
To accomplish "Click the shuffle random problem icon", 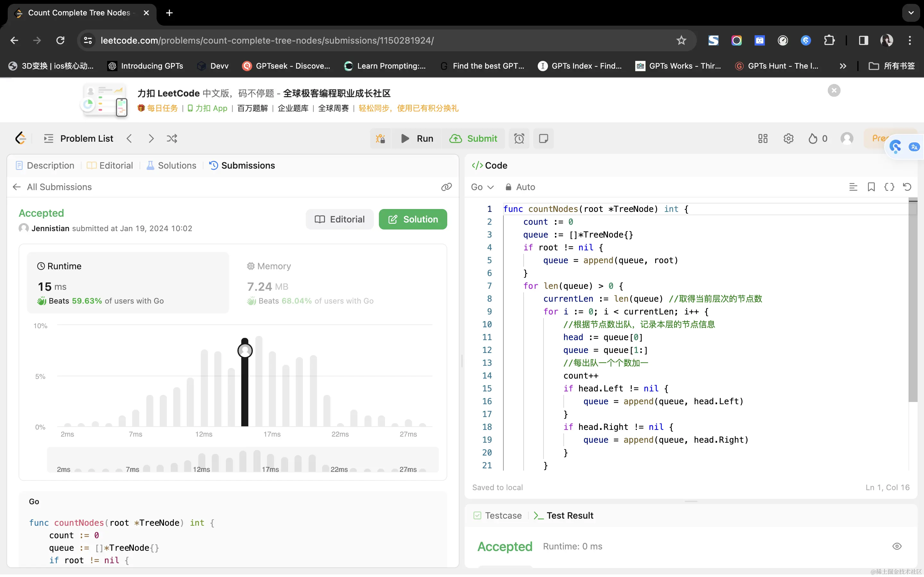I will (x=172, y=138).
